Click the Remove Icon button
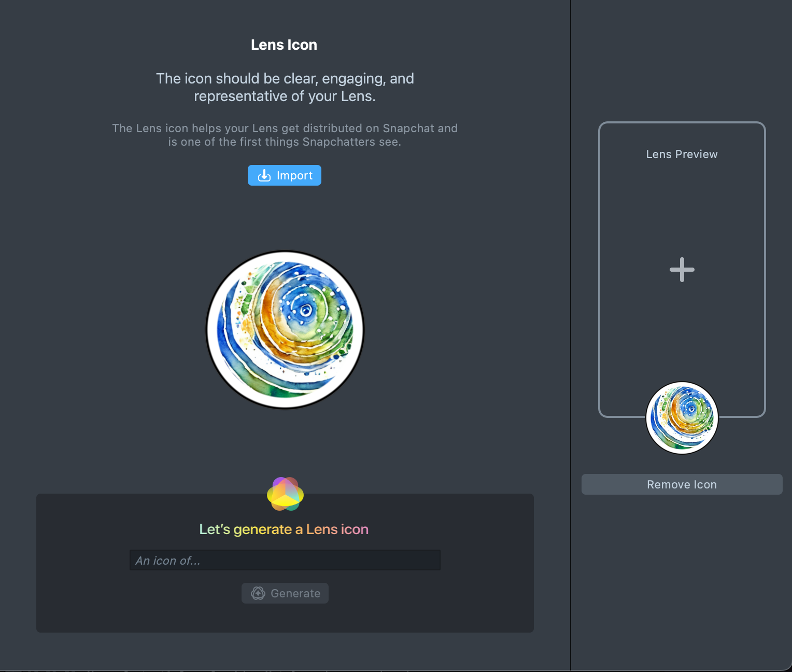 (682, 484)
